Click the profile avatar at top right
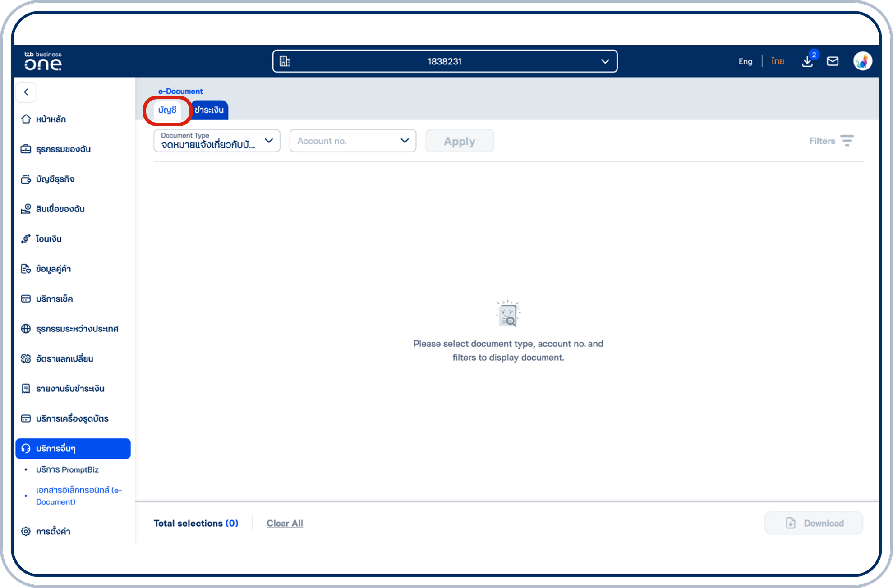The height and width of the screenshot is (588, 893). (863, 60)
